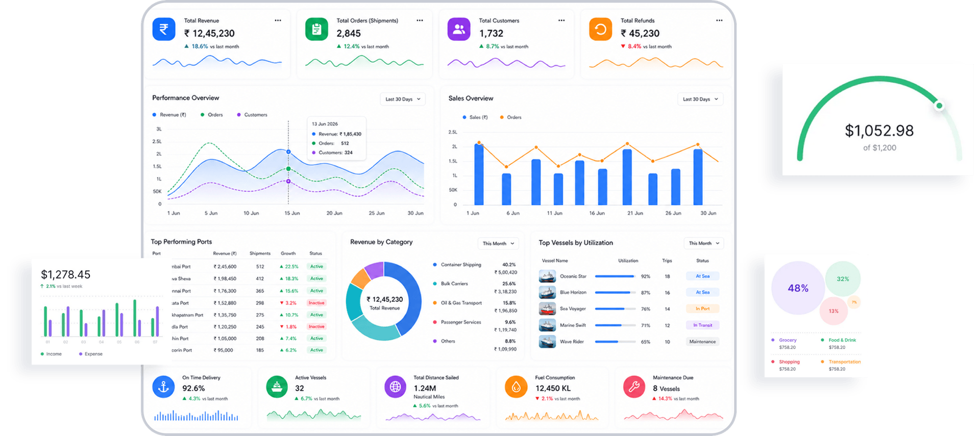Click the Maintenance status badge

[702, 342]
